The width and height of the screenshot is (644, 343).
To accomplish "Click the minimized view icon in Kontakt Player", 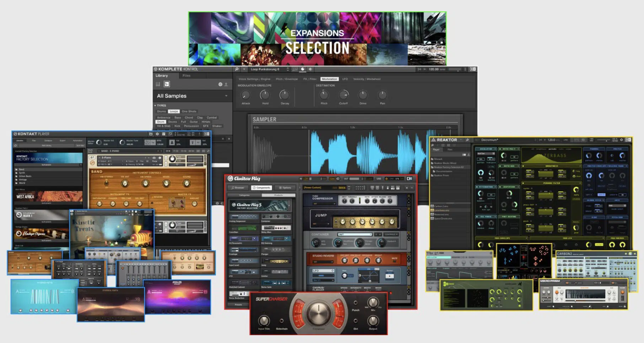I will pos(170,134).
